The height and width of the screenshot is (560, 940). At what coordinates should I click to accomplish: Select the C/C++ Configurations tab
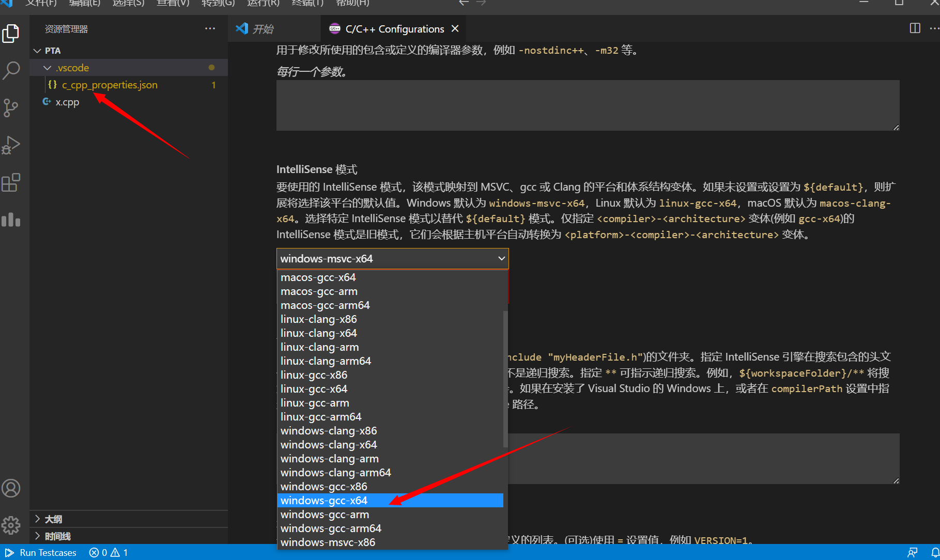click(394, 29)
